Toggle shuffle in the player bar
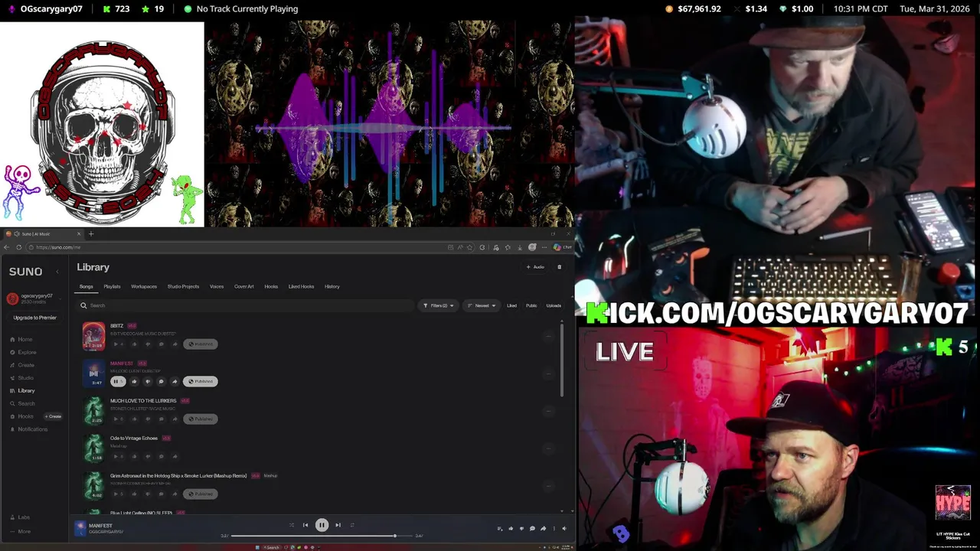The image size is (980, 551). pos(291,525)
